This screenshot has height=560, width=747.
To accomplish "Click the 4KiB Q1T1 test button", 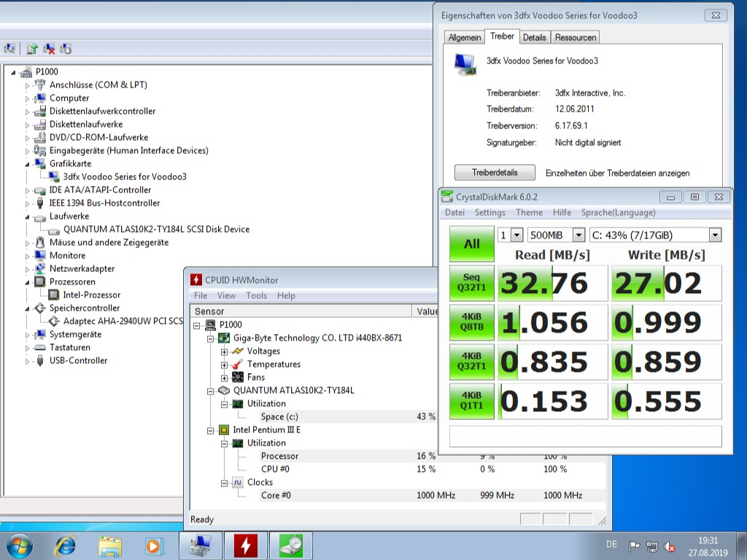I will pos(472,401).
